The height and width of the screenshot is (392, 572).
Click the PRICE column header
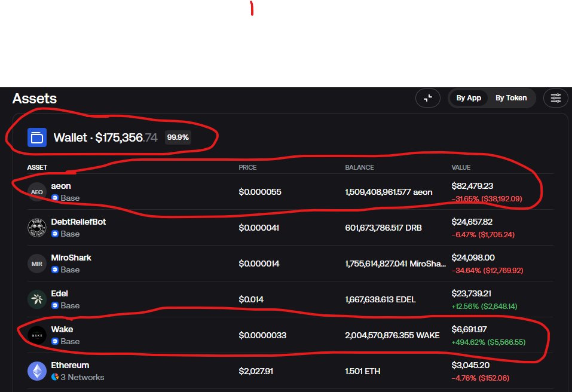pos(247,167)
